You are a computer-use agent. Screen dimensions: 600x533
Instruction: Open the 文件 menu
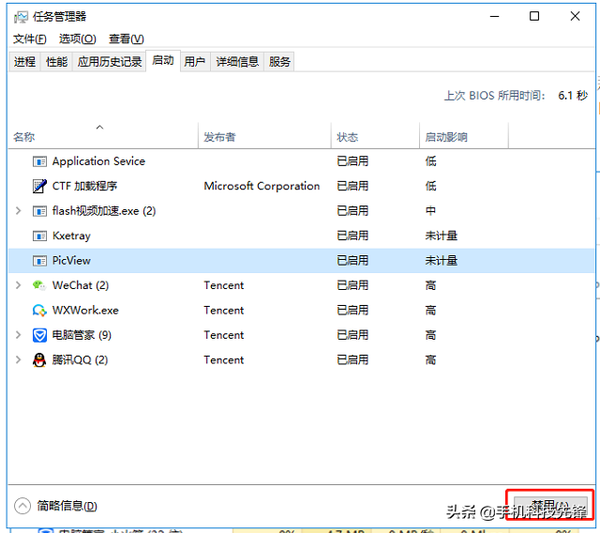pyautogui.click(x=29, y=39)
